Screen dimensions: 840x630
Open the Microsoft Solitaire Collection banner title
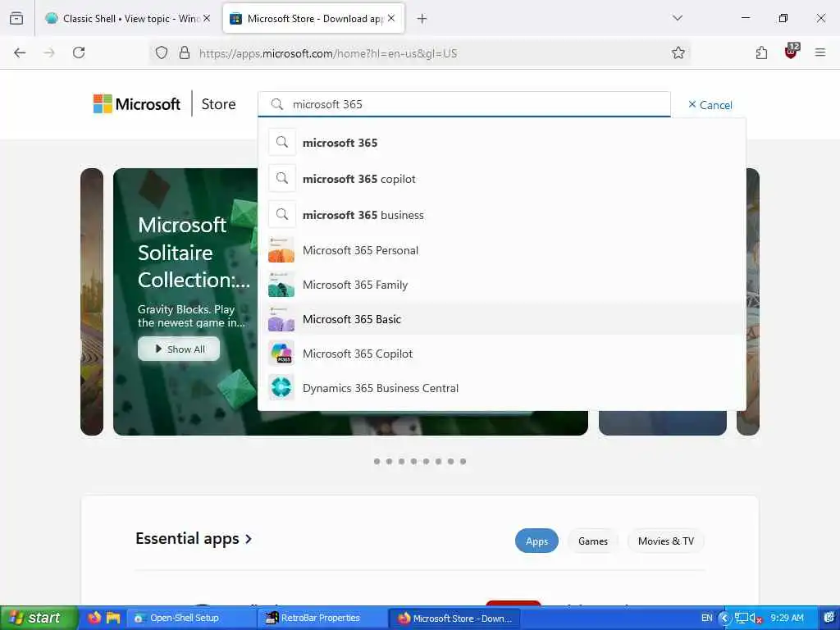194,253
